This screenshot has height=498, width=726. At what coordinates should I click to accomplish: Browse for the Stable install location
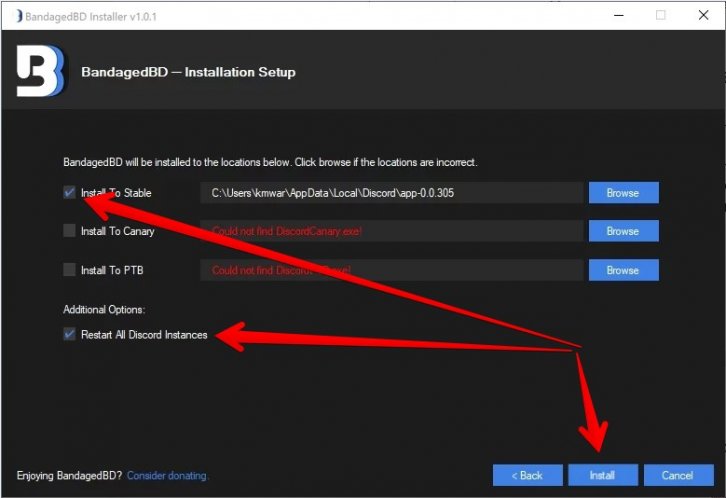click(623, 193)
